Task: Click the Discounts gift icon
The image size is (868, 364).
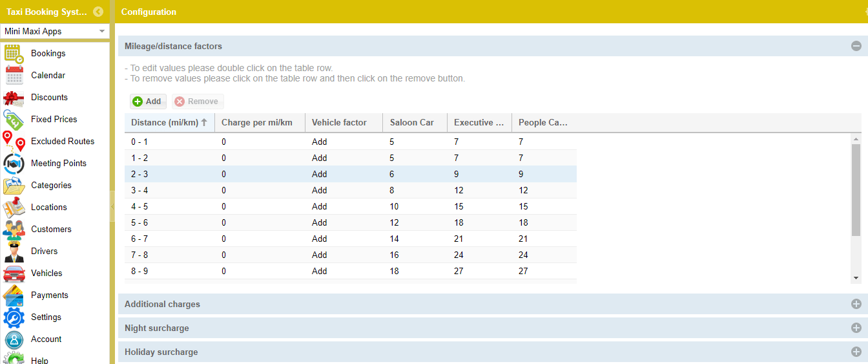Action: click(14, 98)
